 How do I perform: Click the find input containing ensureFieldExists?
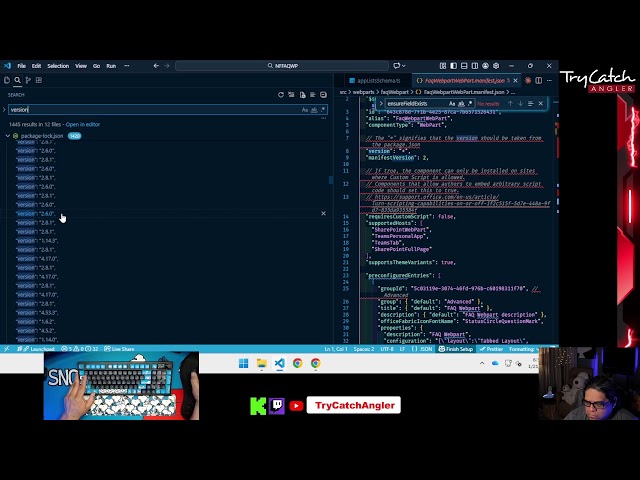click(416, 104)
